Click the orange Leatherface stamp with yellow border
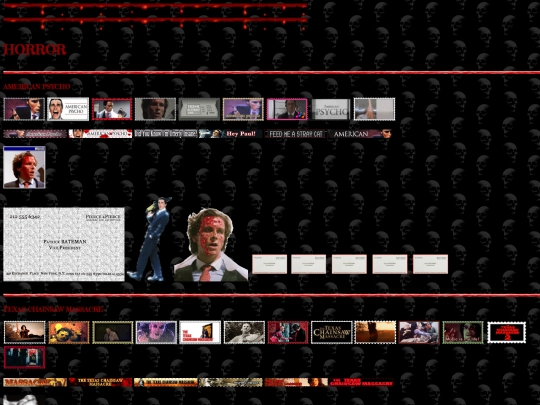This screenshot has height=405, width=540. pos(69,332)
